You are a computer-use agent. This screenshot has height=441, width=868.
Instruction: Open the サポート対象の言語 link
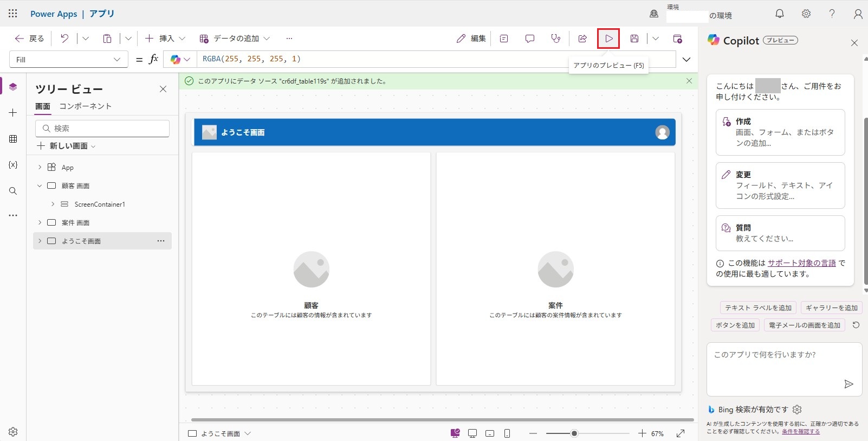(x=801, y=263)
